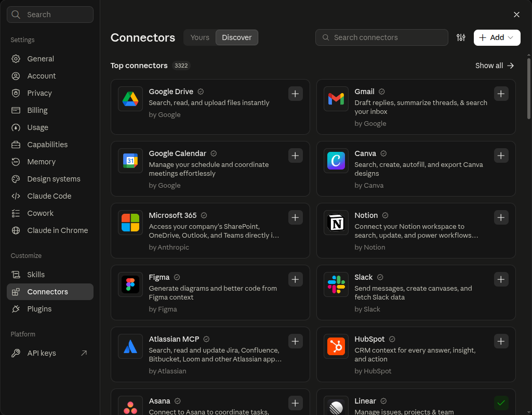
Task: Click the Atlassian logo icon
Action: 130,346
